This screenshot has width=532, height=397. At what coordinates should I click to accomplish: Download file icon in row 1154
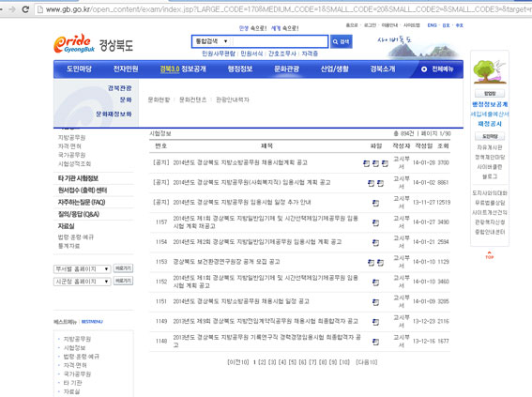tap(375, 242)
